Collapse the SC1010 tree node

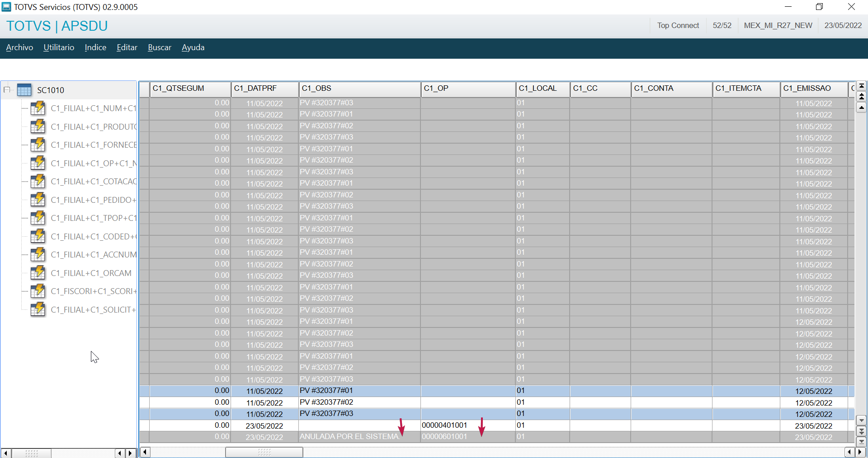pyautogui.click(x=7, y=90)
